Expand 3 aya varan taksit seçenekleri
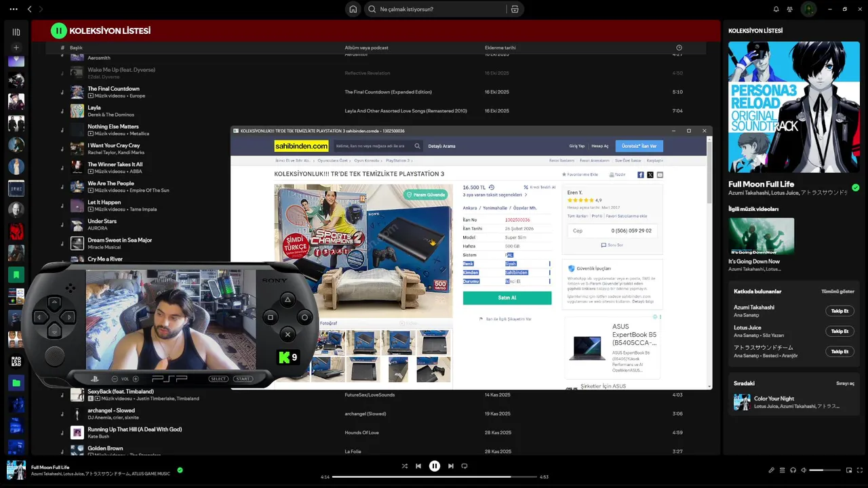Viewport: 868px width, 488px height. coord(494,195)
